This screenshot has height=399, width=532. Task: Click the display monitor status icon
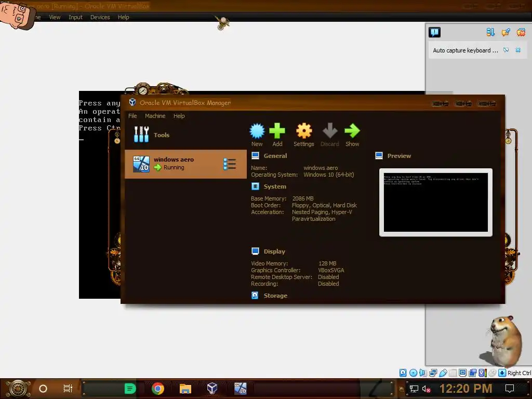(x=462, y=373)
